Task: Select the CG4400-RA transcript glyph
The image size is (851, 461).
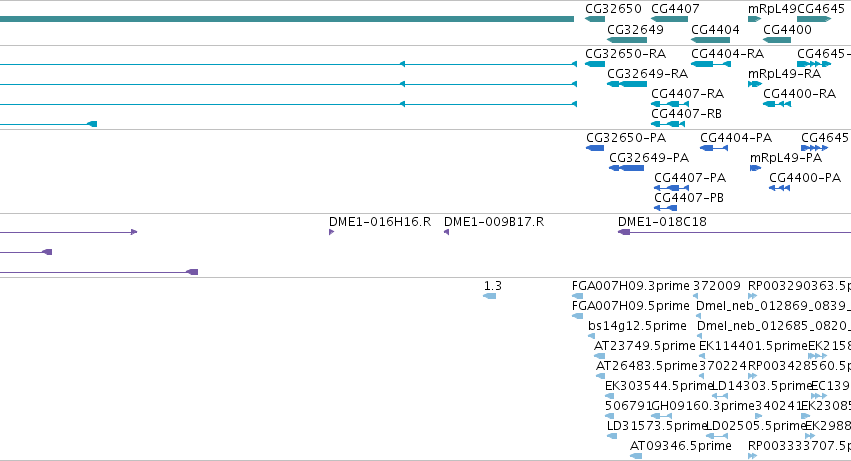Action: (777, 104)
